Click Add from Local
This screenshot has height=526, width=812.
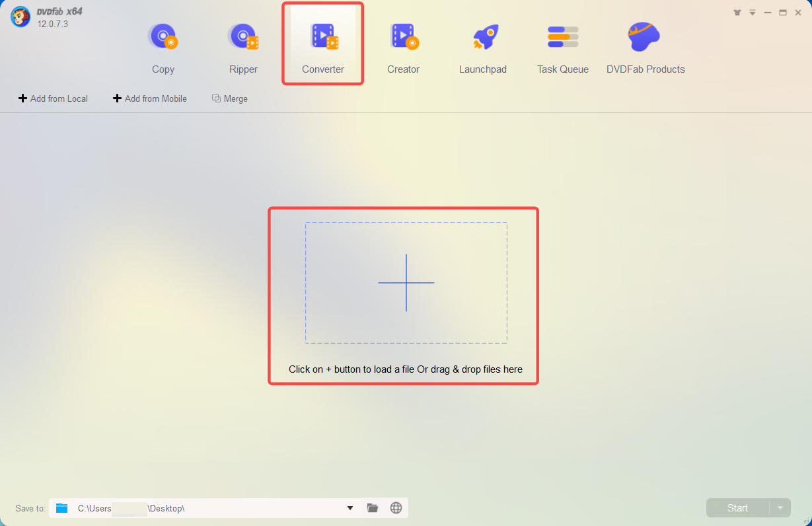(53, 98)
